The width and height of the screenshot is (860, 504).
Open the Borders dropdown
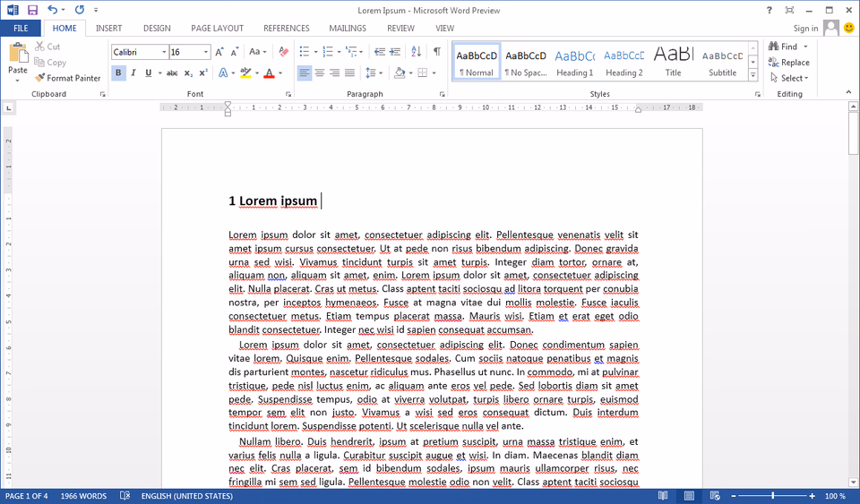tap(434, 73)
